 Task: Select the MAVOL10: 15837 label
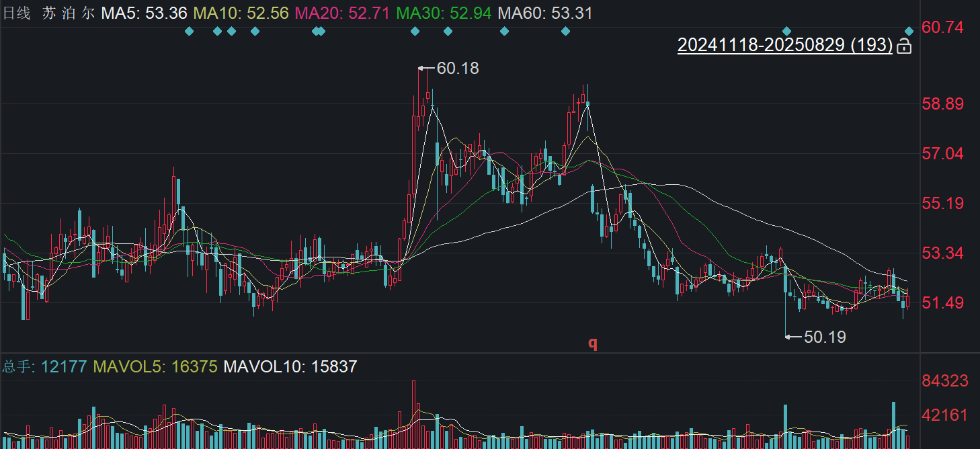pos(290,367)
